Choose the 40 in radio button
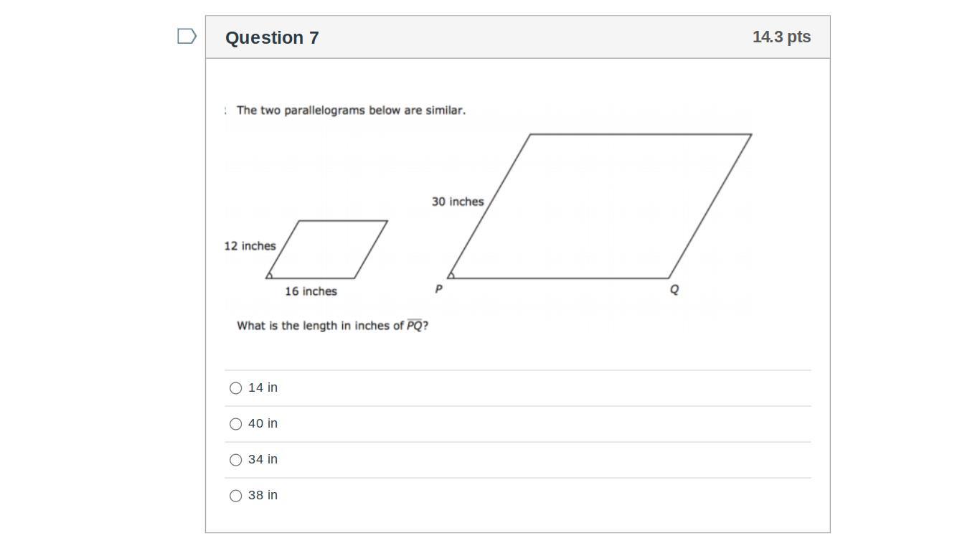This screenshot has height=551, width=980. (x=235, y=424)
